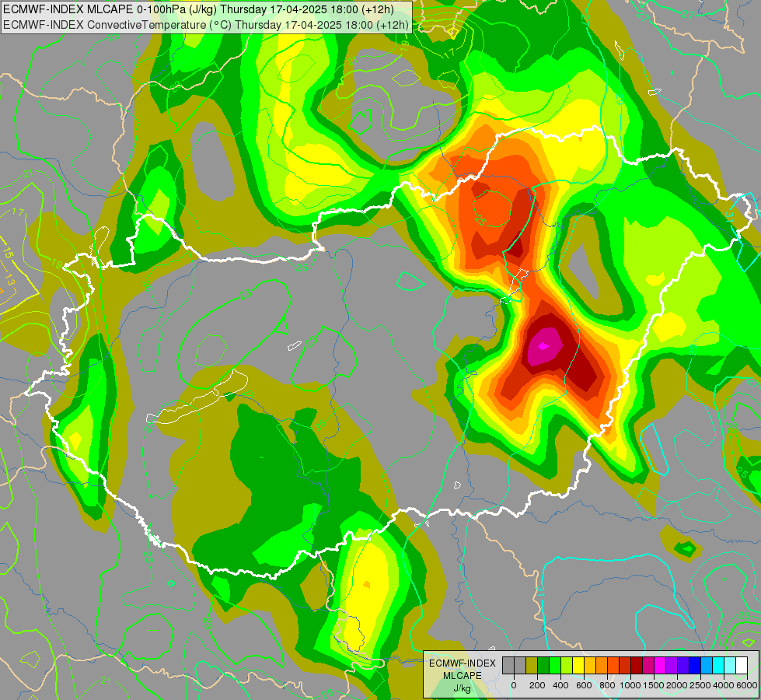761x700 pixels.
Task: Pick the bright green legend swatch
Action: point(555,665)
